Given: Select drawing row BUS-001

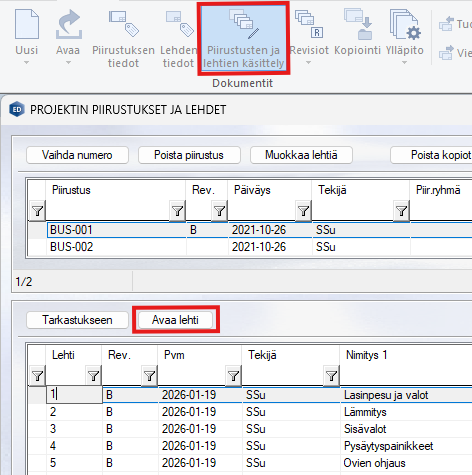Looking at the screenshot, I should pos(250,230).
